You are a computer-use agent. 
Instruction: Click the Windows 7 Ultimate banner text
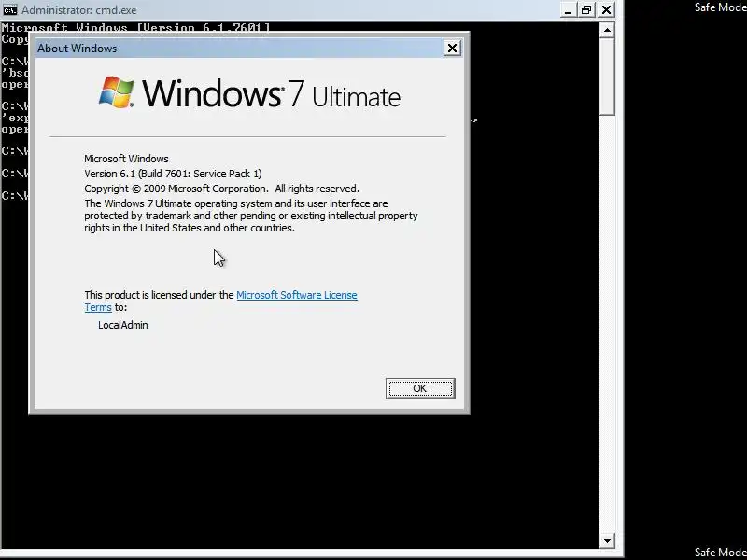click(271, 93)
